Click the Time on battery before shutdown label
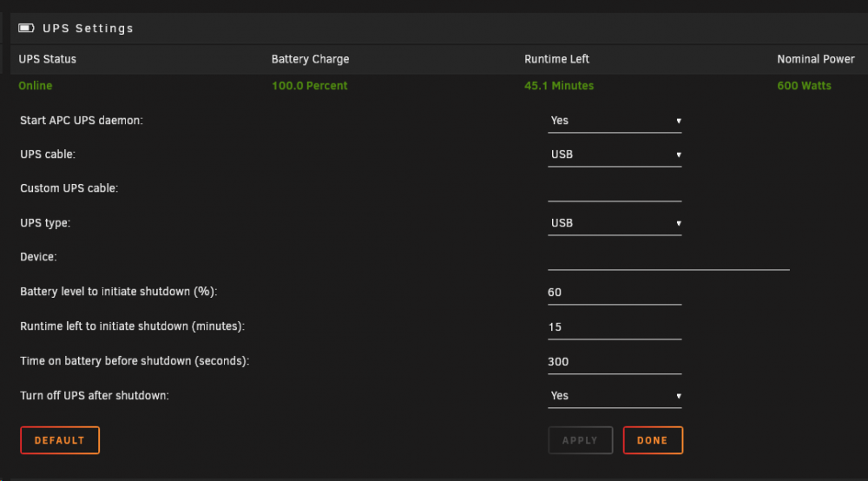Screen dimensions: 868x481 135,361
